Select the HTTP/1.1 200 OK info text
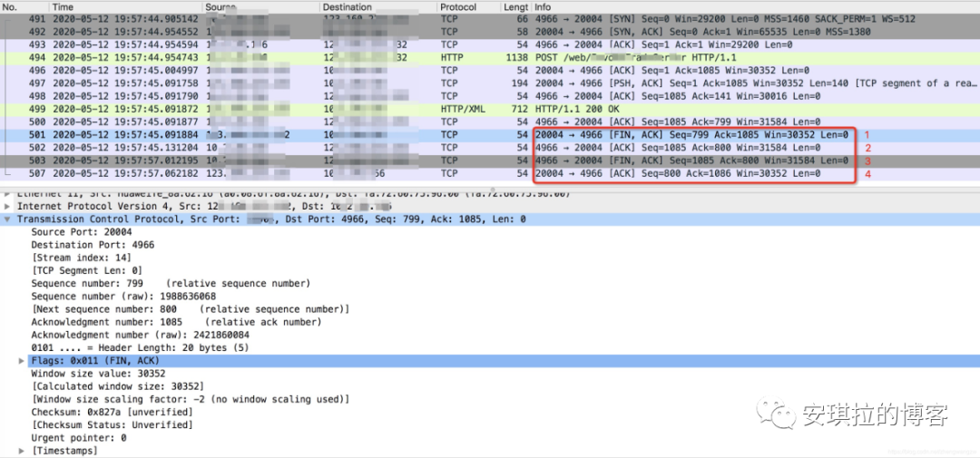 coord(579,109)
